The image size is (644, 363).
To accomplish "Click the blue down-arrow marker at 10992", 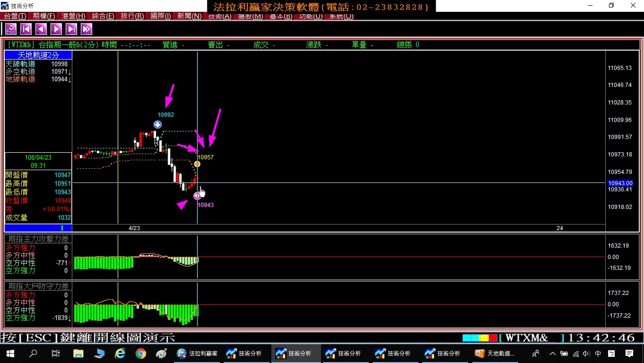I will coord(158,124).
